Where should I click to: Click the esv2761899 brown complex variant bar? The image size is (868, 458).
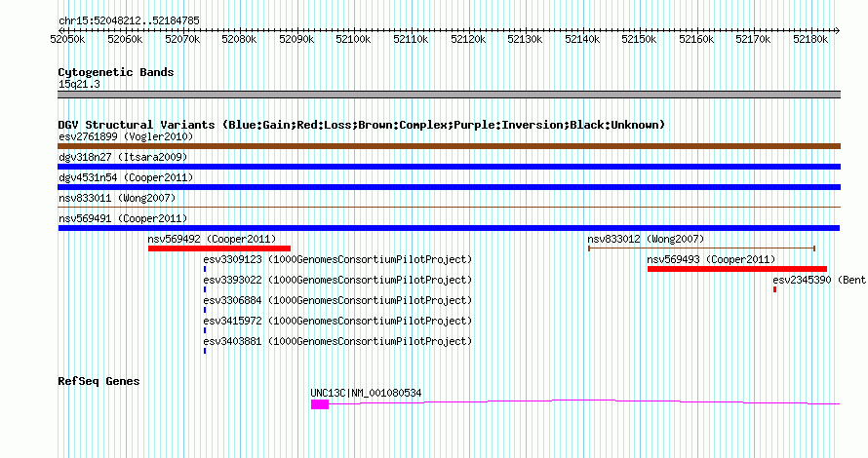click(x=449, y=146)
